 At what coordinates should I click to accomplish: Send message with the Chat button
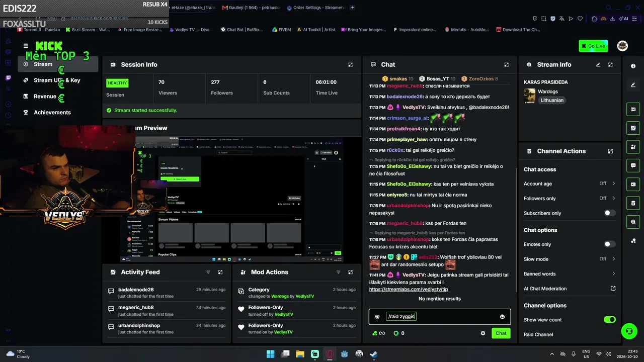pyautogui.click(x=501, y=333)
